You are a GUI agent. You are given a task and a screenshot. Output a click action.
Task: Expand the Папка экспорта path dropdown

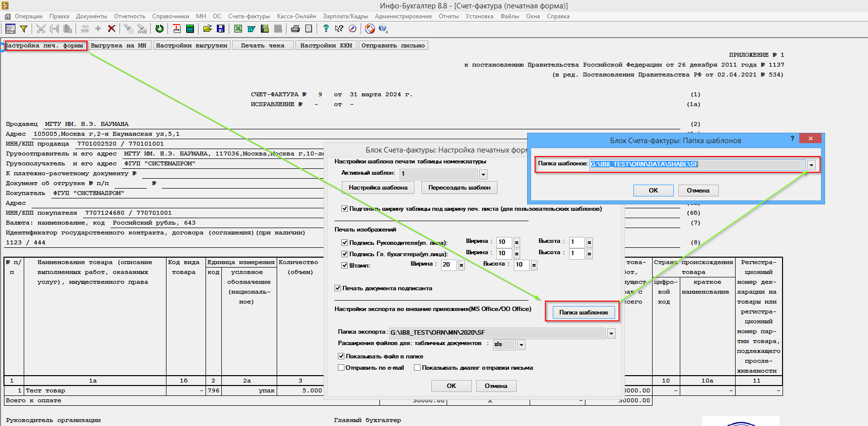(x=611, y=334)
